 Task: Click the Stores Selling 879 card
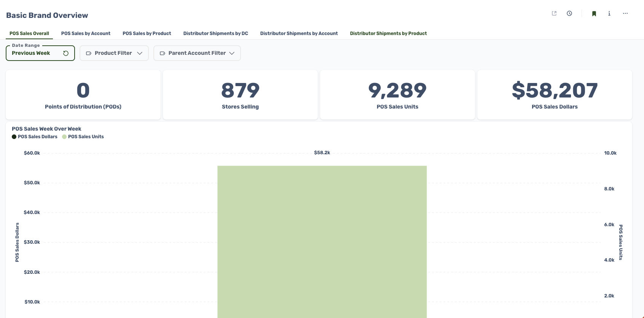click(240, 95)
